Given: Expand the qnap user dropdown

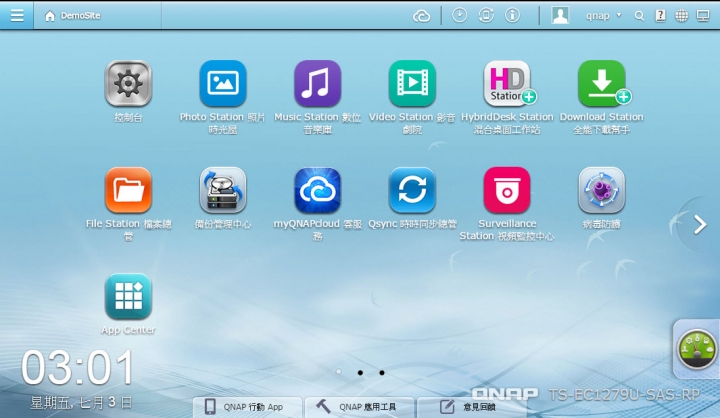Looking at the screenshot, I should click(x=603, y=16).
